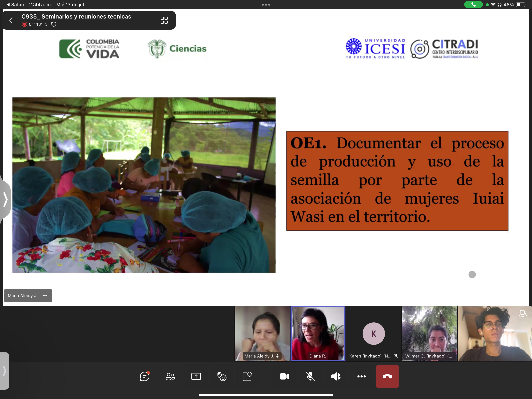Open the apps icon in toolbar
The height and width of the screenshot is (399, 532).
tap(247, 376)
